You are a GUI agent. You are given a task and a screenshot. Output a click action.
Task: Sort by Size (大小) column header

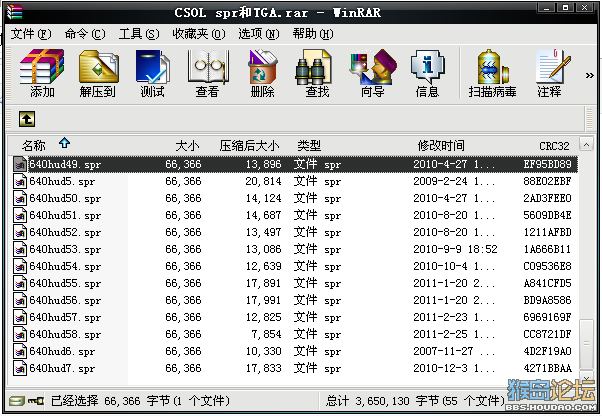click(187, 146)
